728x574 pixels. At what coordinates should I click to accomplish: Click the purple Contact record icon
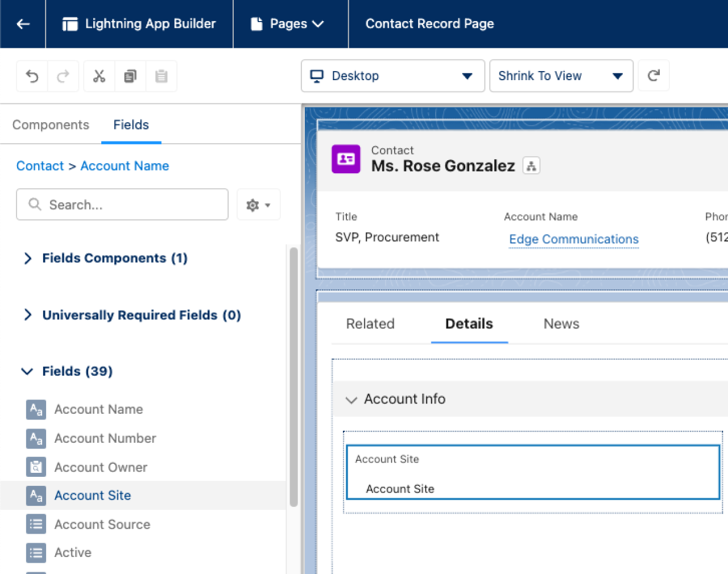click(x=346, y=159)
